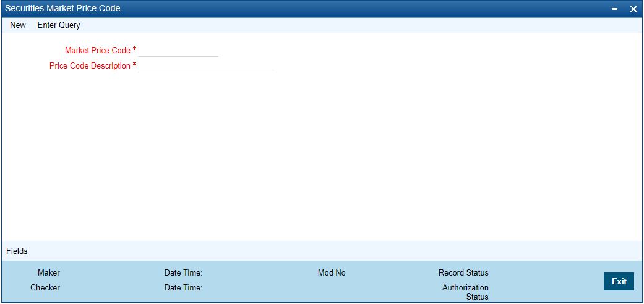Click the Record Status label
Viewport: 644px width, 304px height.
pos(463,273)
